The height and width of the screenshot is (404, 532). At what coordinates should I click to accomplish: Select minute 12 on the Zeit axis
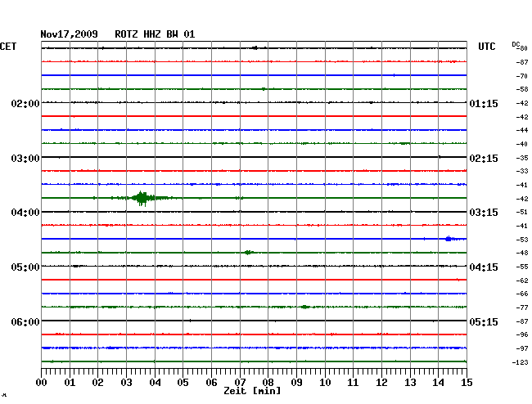pyautogui.click(x=381, y=382)
